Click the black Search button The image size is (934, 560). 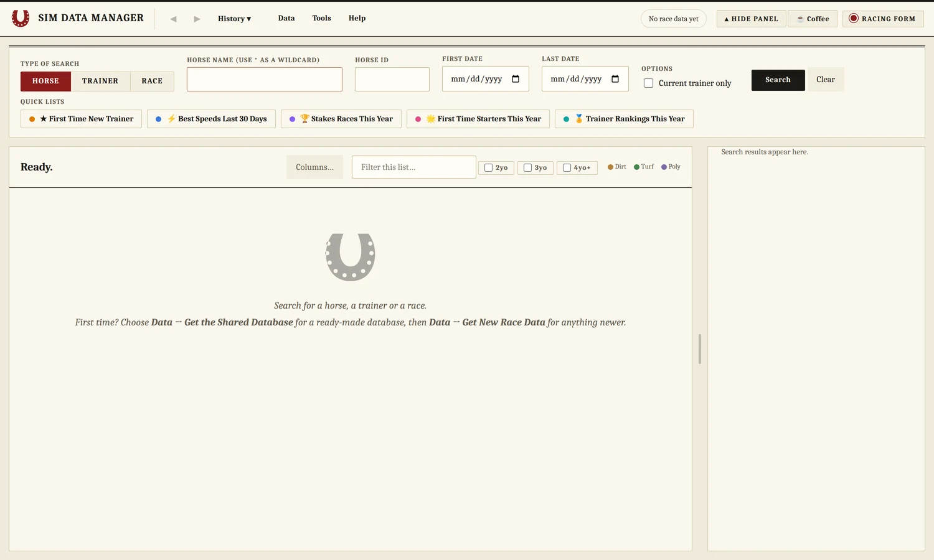pos(778,80)
